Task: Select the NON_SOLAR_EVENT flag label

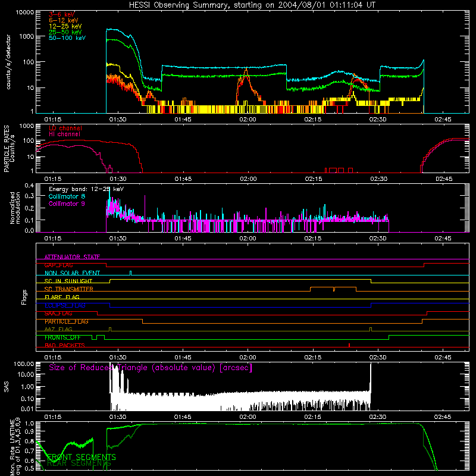Action: pyautogui.click(x=72, y=273)
